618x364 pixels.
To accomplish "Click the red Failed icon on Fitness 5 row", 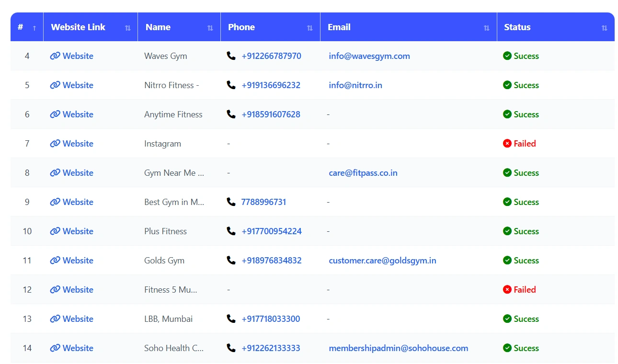I will pos(507,289).
